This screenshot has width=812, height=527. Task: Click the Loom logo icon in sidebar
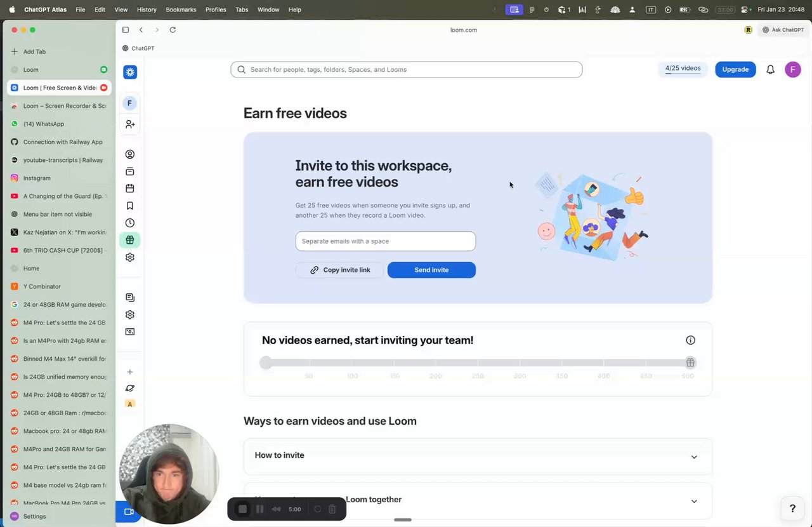(130, 72)
